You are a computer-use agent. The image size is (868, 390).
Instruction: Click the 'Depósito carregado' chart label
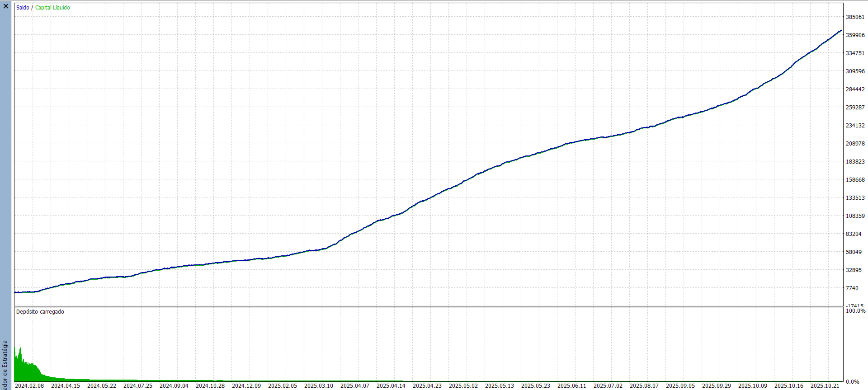[40, 312]
